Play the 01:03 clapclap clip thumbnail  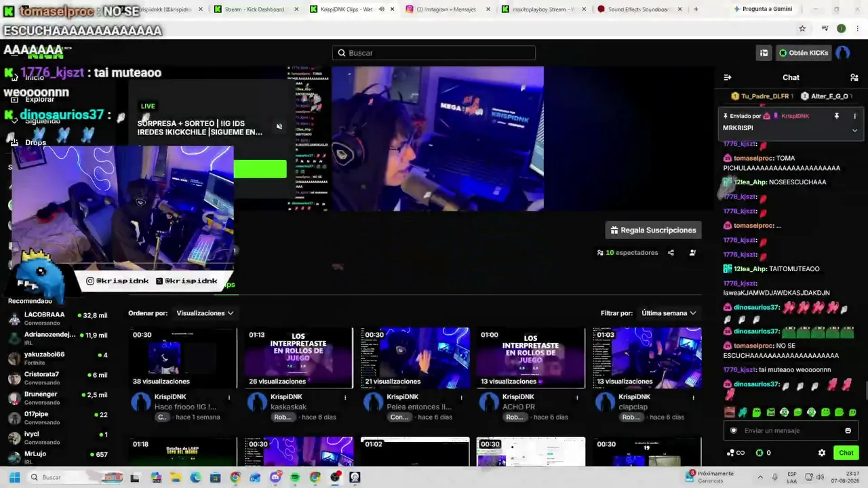pos(647,358)
